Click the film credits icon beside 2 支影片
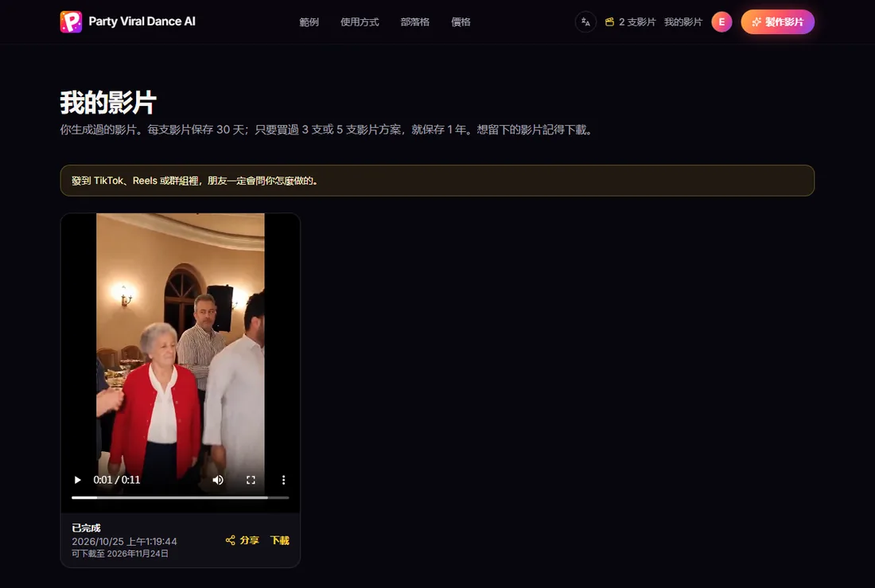Screen dimensions: 875x588 point(609,21)
